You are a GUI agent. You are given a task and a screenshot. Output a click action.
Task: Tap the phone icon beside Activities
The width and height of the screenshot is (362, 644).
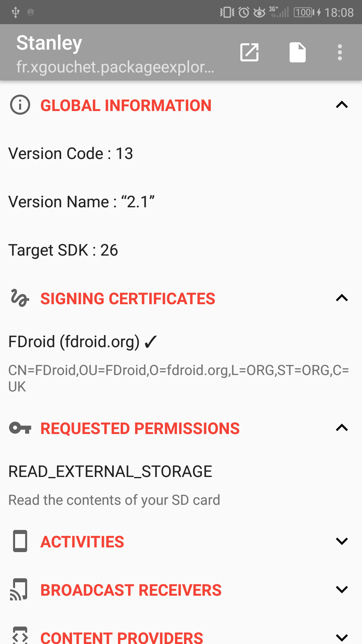tap(20, 541)
